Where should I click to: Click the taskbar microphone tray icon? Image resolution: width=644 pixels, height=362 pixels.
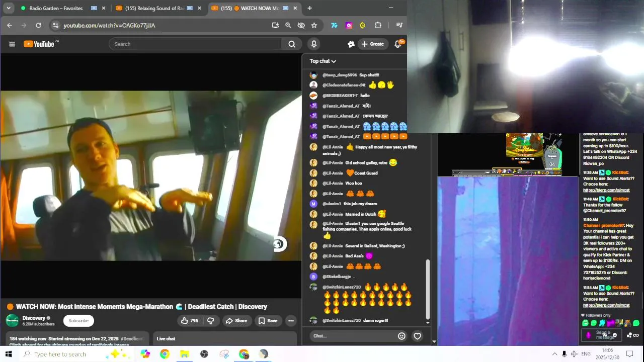564,354
